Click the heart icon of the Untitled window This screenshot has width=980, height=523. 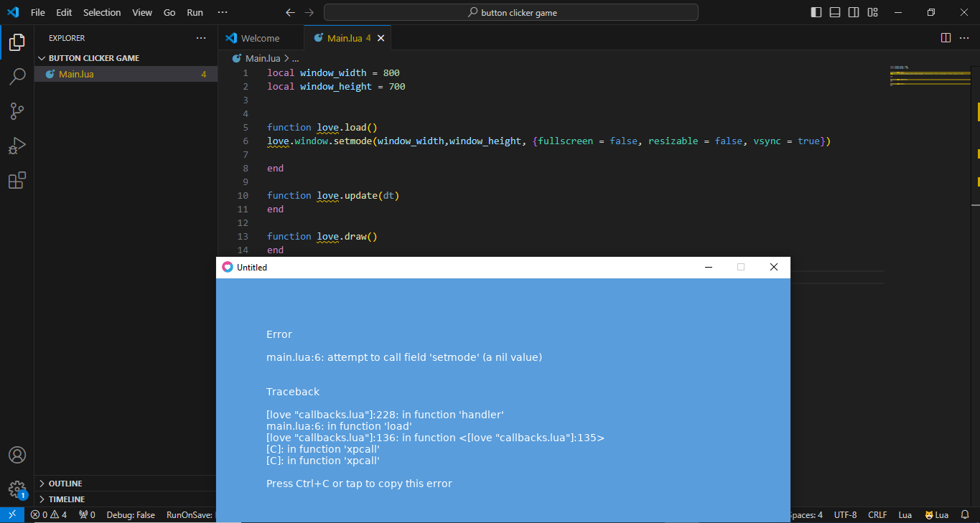228,267
